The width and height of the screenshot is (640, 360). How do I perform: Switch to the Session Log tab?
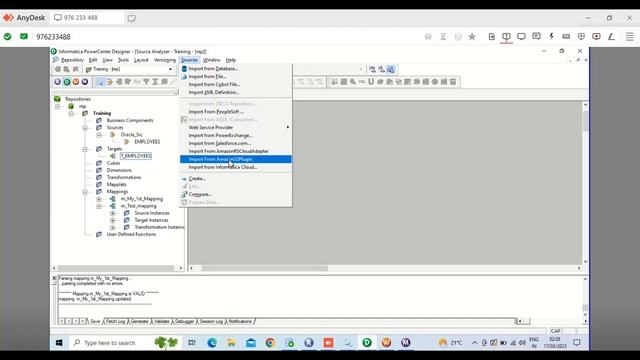(x=211, y=322)
